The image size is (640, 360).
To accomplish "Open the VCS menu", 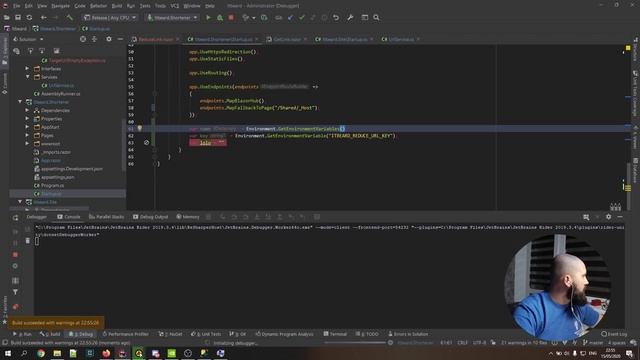I will (175, 6).
